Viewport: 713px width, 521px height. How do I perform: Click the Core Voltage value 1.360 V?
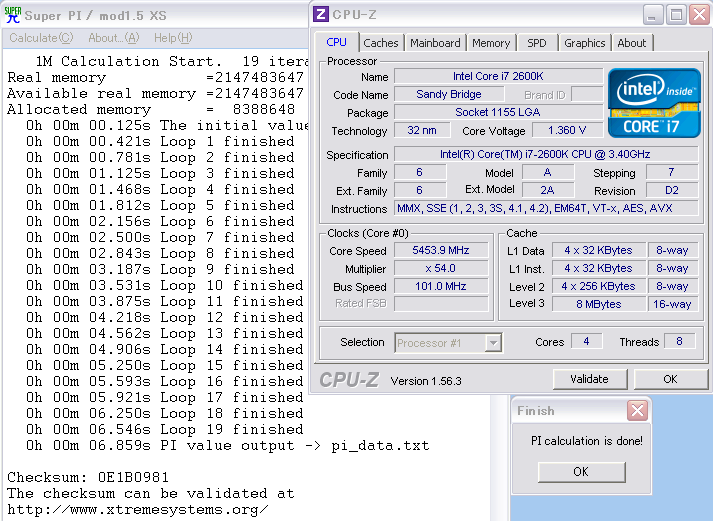coord(567,130)
